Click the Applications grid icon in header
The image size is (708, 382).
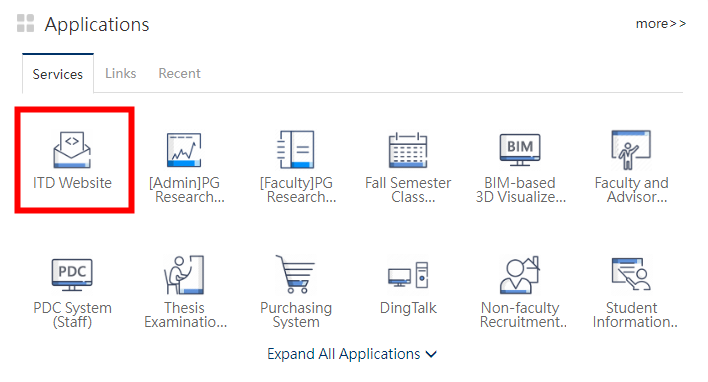[x=25, y=23]
